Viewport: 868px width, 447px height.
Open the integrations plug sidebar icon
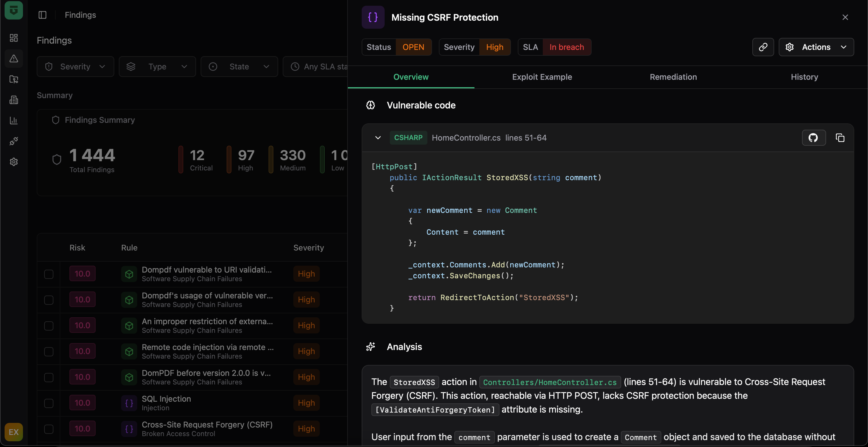pyautogui.click(x=14, y=141)
